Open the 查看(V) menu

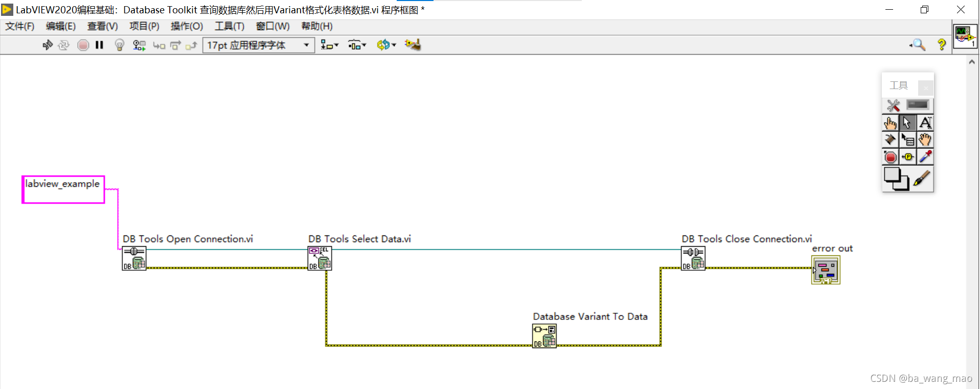102,26
